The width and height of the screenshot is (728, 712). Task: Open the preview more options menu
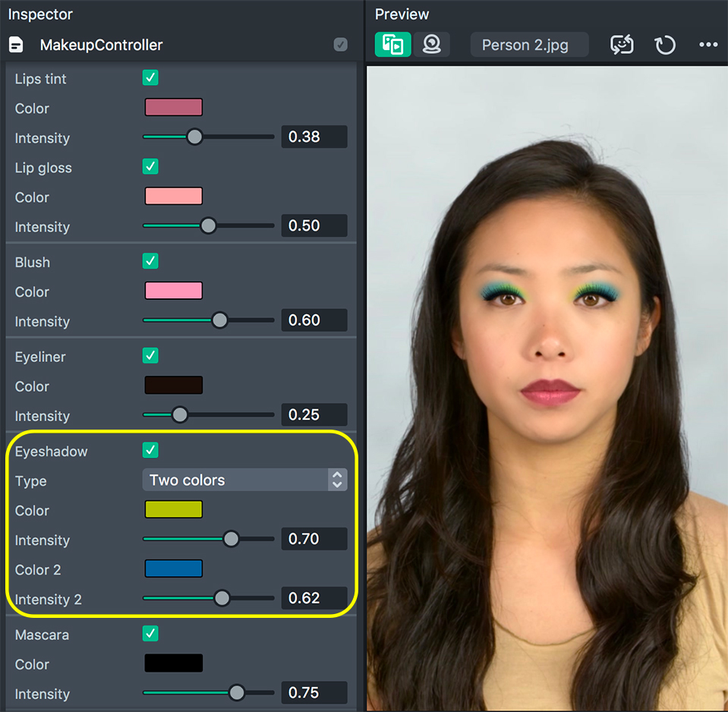pyautogui.click(x=708, y=45)
